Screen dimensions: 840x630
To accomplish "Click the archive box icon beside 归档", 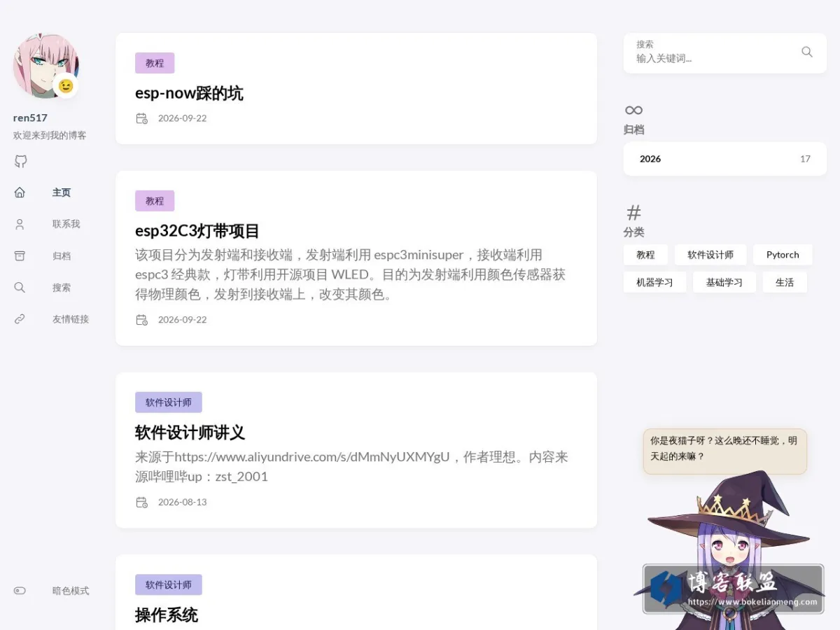I will 20,255.
